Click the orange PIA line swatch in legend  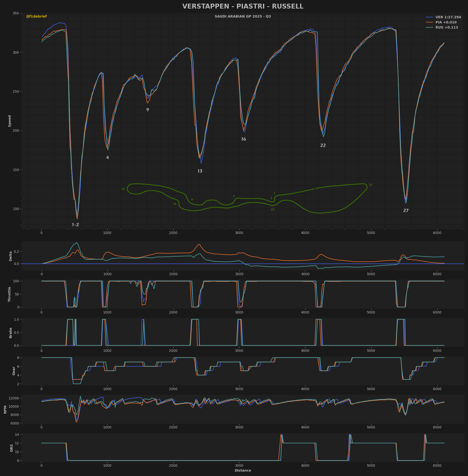(429, 22)
